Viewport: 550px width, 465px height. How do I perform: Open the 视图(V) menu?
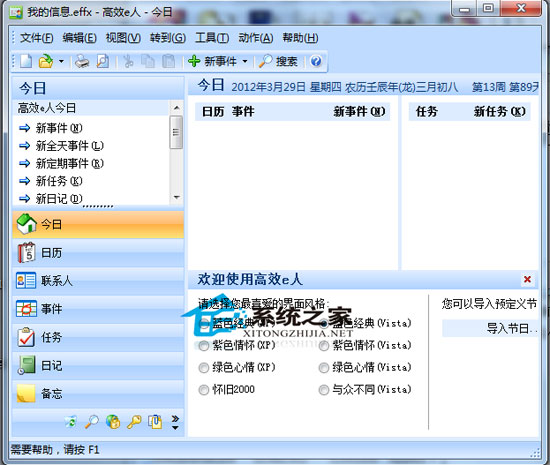click(123, 38)
